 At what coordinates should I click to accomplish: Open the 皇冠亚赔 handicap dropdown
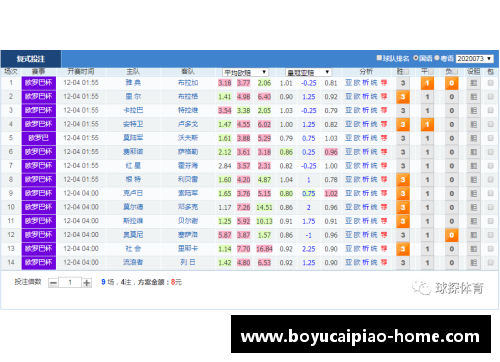308,72
